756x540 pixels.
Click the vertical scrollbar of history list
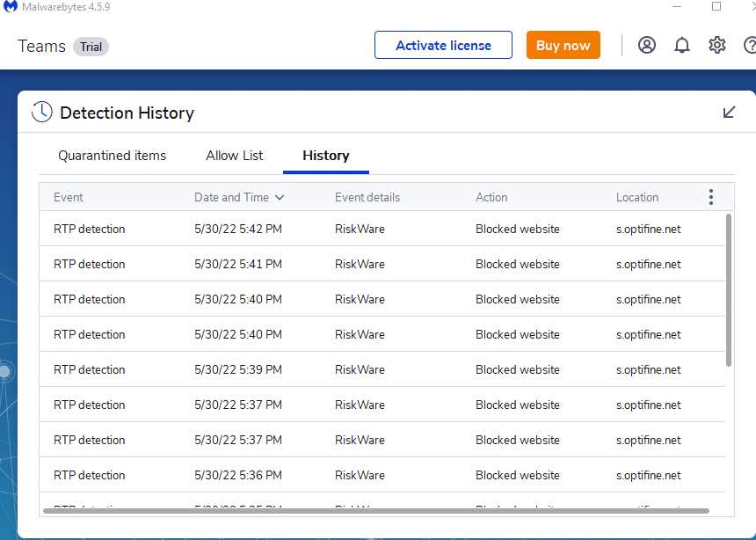tap(729, 289)
